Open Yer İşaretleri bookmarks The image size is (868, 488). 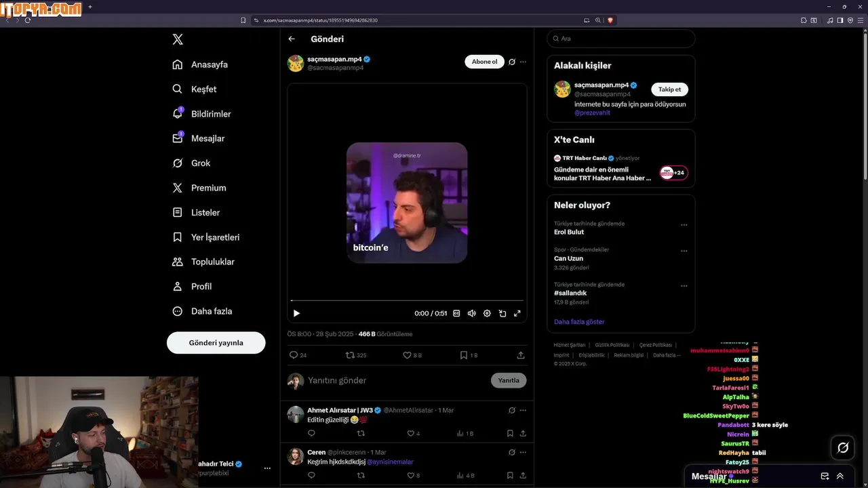tap(206, 237)
